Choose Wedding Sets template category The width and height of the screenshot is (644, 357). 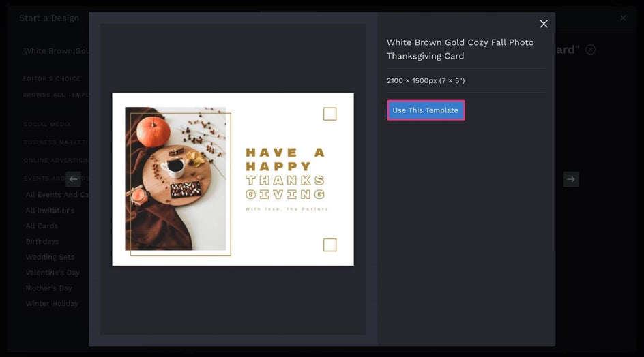coord(50,258)
